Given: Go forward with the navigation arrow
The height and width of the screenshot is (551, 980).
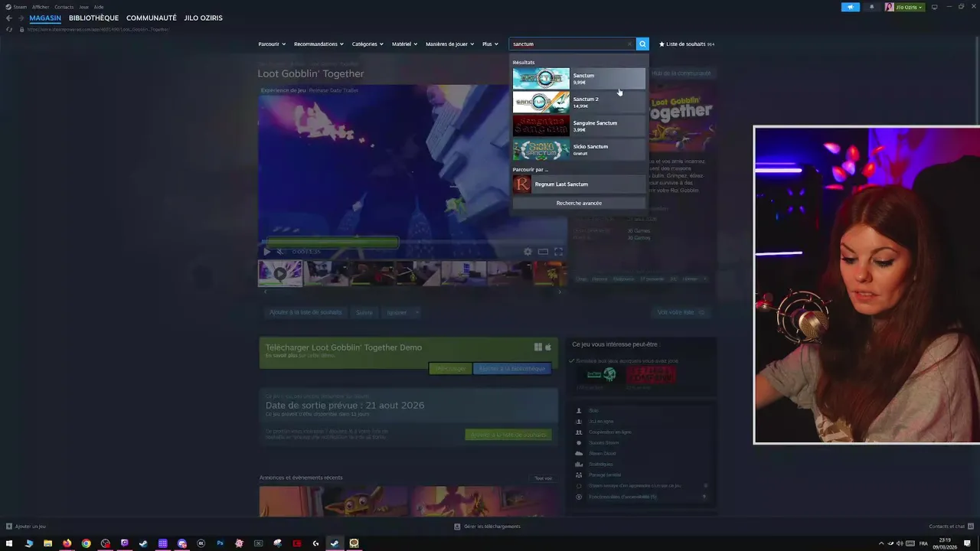Looking at the screenshot, I should [21, 18].
